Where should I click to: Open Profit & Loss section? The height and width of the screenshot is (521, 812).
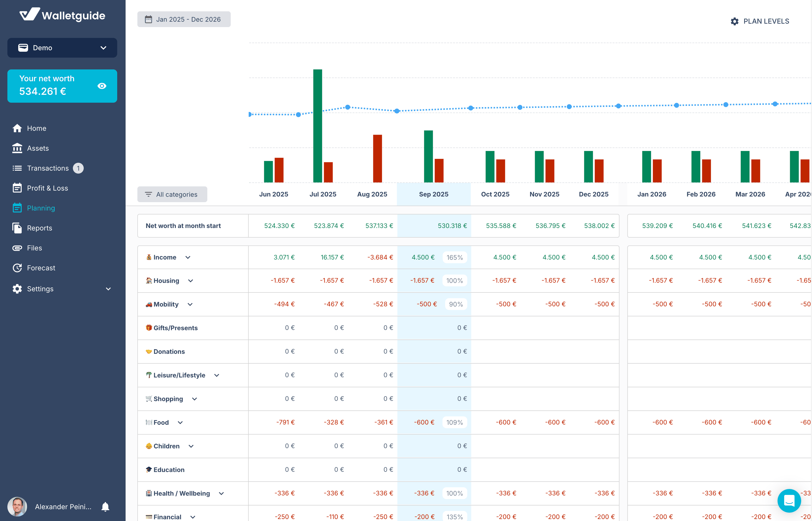click(x=47, y=188)
